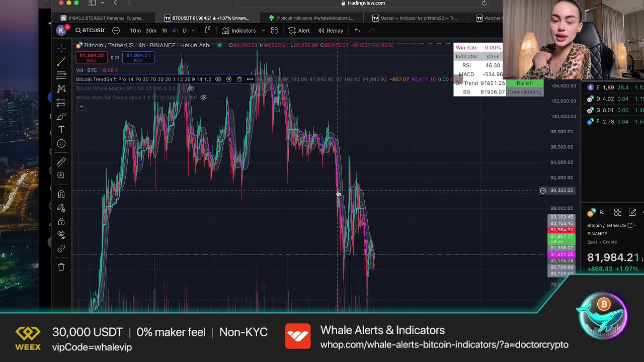Select the XABCD pattern tool

pyautogui.click(x=61, y=89)
